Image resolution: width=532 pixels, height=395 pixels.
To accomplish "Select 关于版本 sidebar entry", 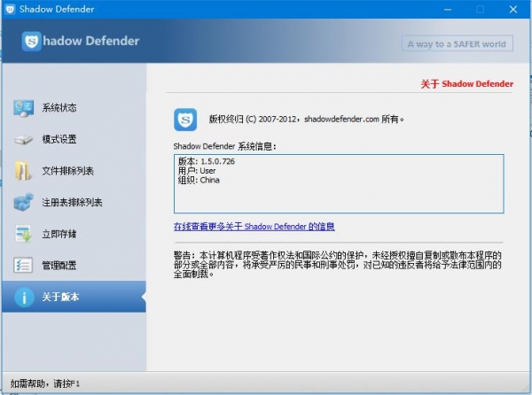I will pyautogui.click(x=74, y=297).
